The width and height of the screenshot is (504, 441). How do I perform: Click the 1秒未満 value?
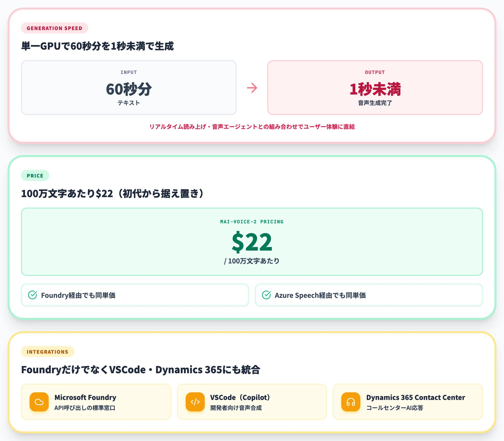tap(375, 89)
